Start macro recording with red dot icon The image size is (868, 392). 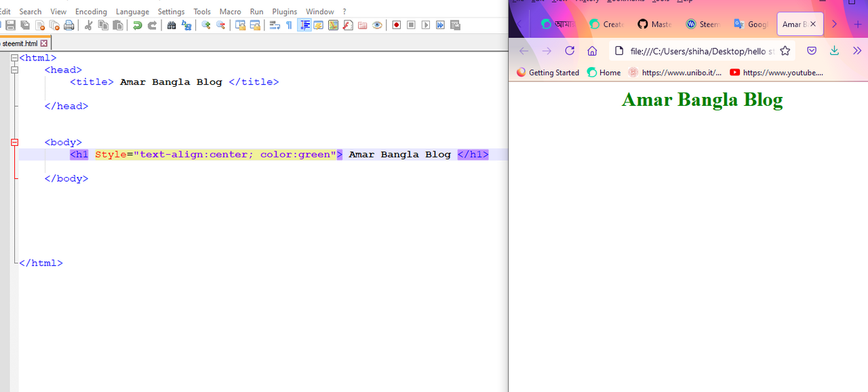pyautogui.click(x=397, y=25)
